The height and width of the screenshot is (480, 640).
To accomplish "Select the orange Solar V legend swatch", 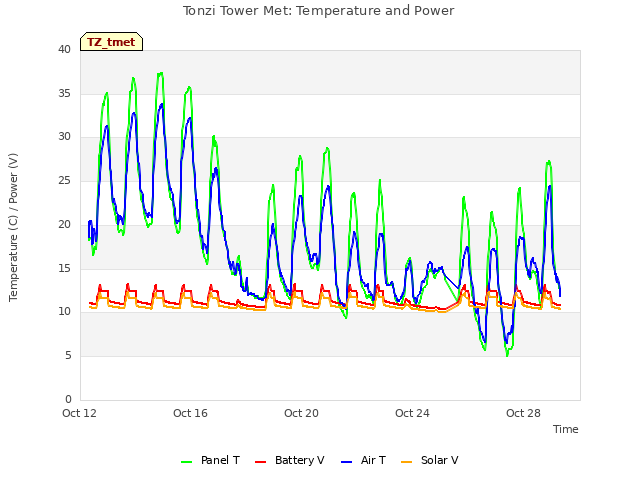I will pos(407,462).
